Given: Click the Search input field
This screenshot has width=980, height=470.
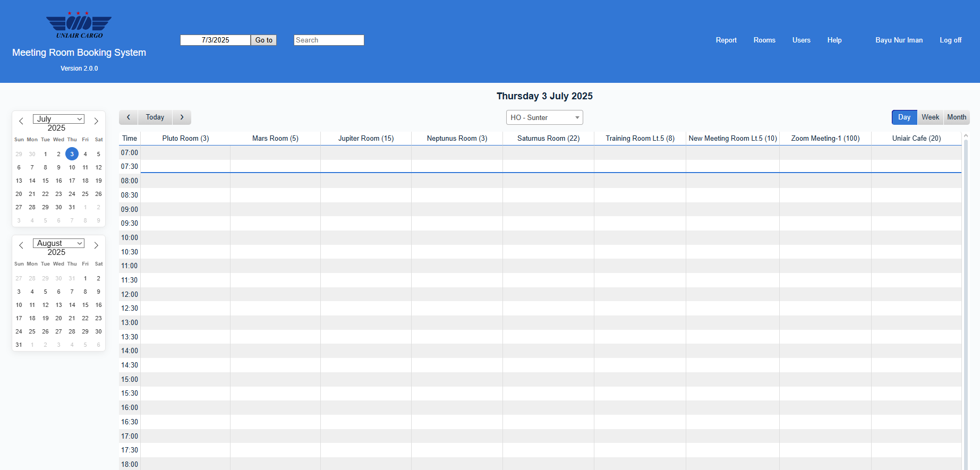Looking at the screenshot, I should point(329,40).
